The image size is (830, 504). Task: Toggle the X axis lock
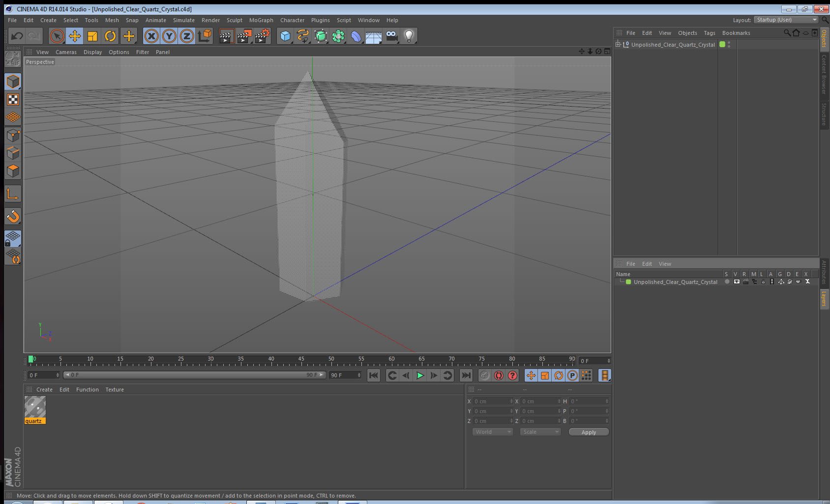(151, 36)
